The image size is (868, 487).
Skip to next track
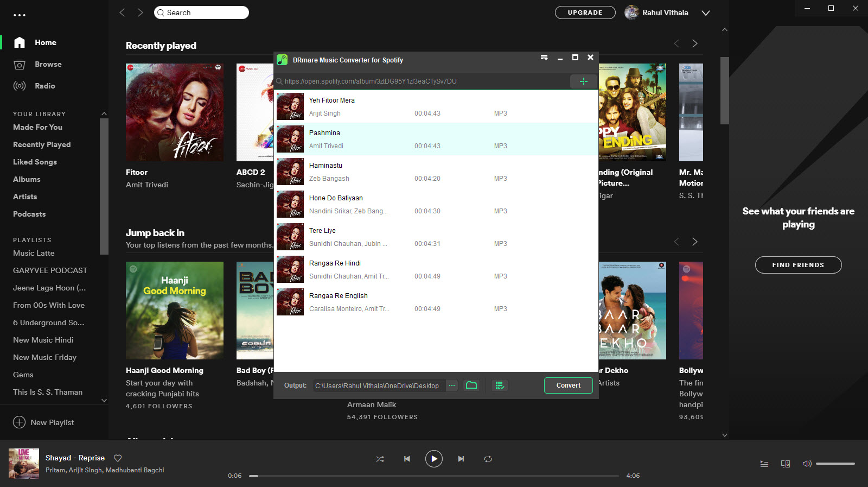[461, 459]
